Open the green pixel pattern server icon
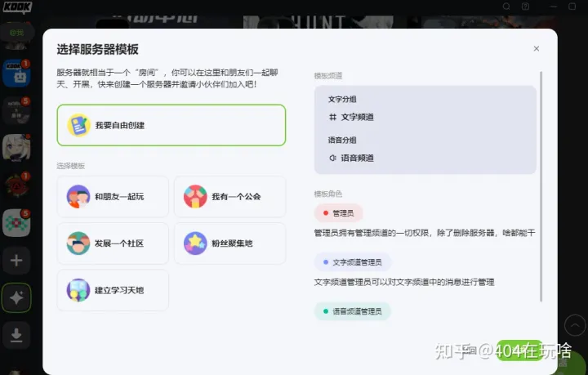The image size is (588, 375). click(x=16, y=223)
